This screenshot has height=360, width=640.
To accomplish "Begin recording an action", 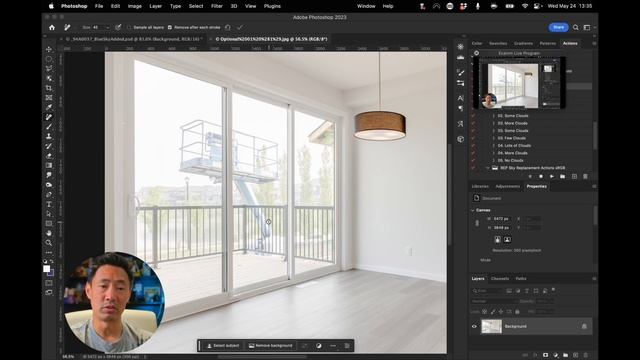I will point(541,176).
